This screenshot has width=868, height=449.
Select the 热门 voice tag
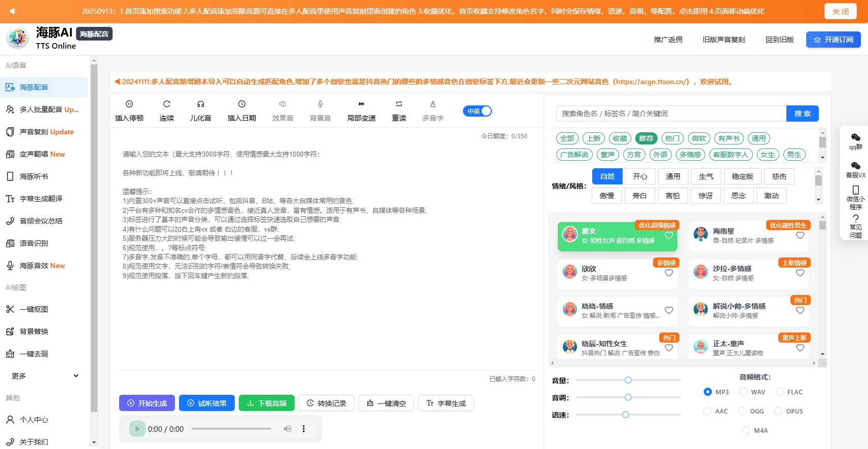[x=672, y=138]
